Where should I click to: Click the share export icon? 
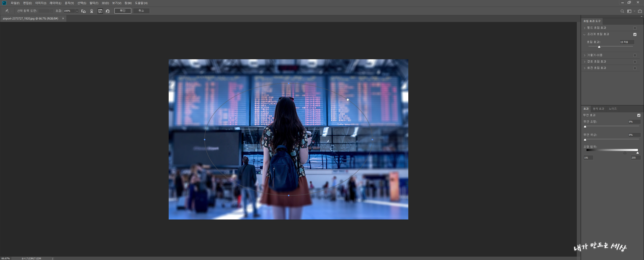[640, 11]
